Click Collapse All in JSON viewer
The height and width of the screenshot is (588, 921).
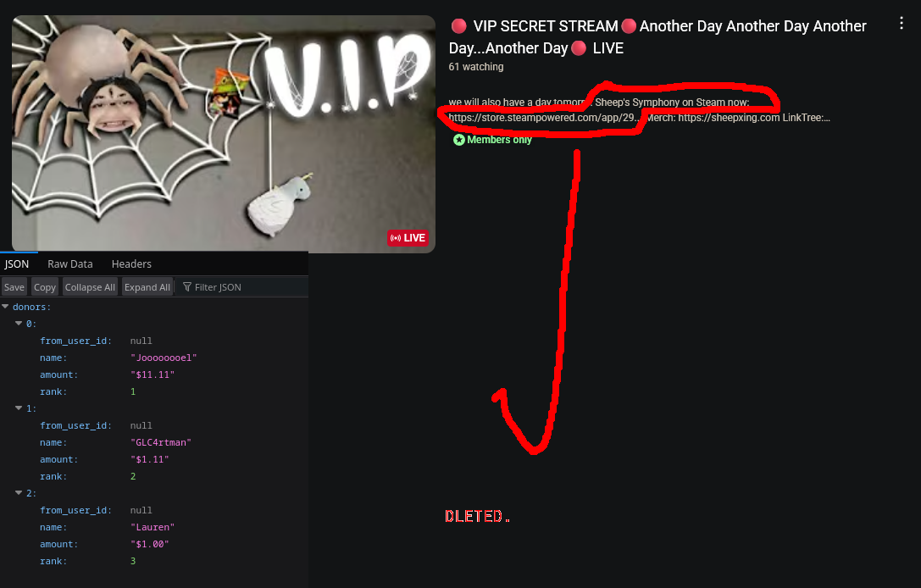click(90, 286)
